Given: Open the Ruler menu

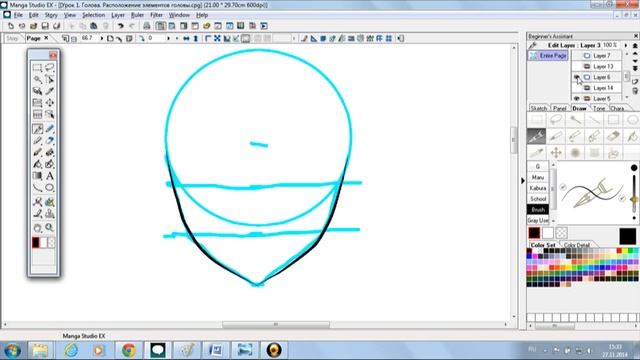Looking at the screenshot, I should 137,15.
